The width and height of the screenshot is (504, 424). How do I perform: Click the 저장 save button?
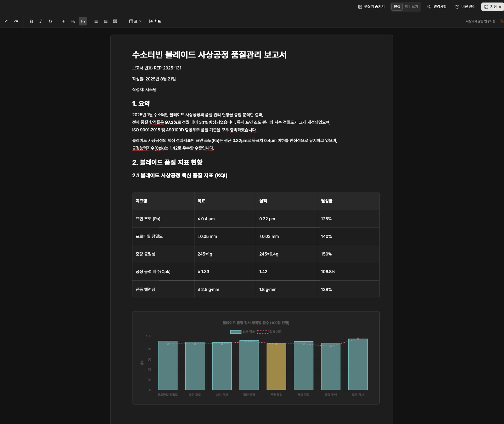pos(492,7)
